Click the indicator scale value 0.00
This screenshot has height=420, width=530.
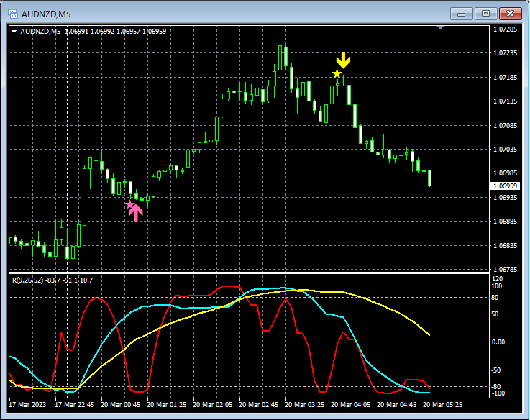(498, 342)
